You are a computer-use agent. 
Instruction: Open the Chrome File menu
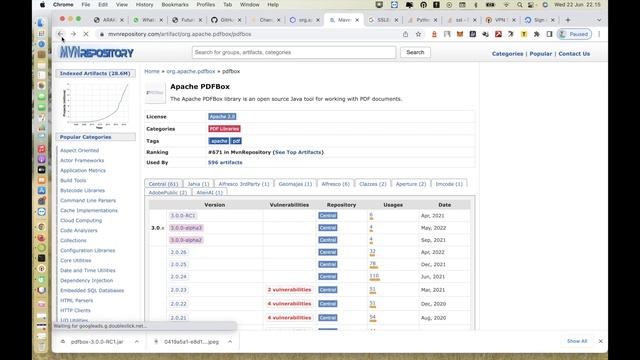coord(86,4)
